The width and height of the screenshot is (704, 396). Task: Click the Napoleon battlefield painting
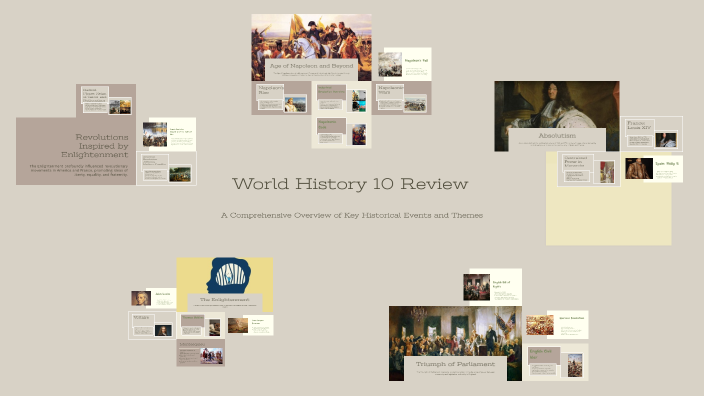(x=311, y=37)
